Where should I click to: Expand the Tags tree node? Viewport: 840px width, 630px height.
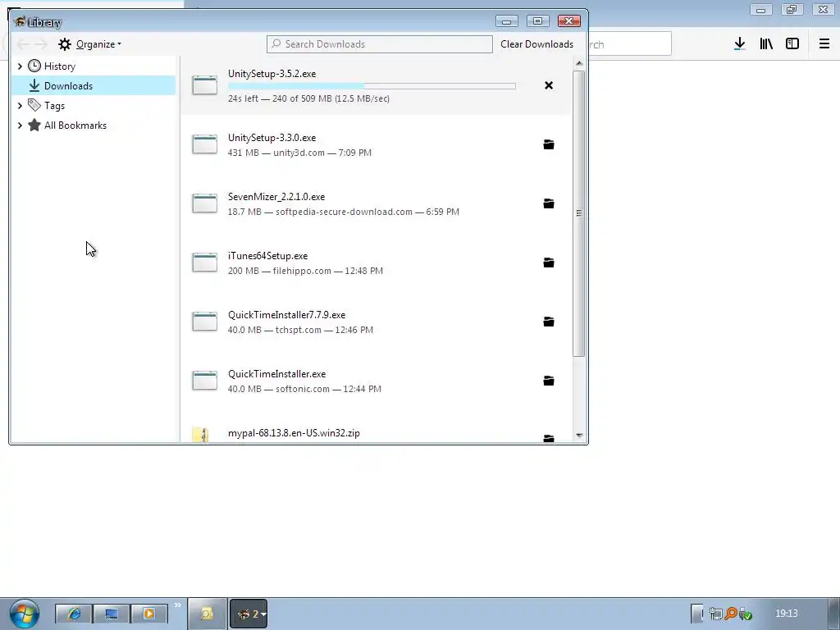tap(20, 106)
